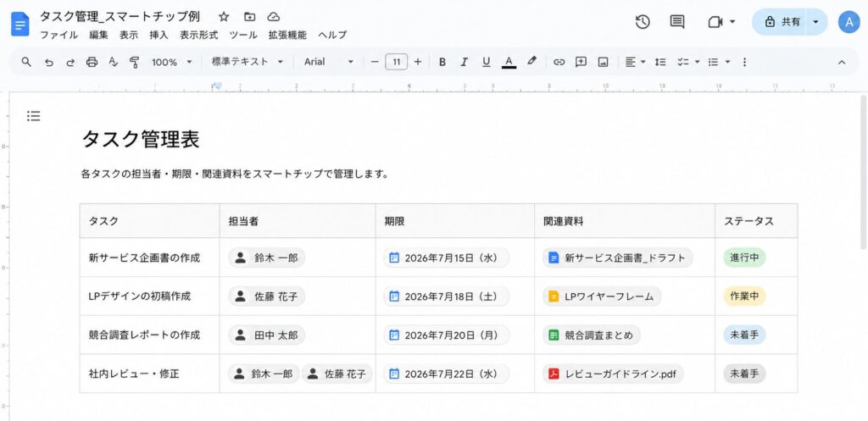Viewport: 868px width, 421px height.
Task: Toggle bold formatting
Action: tap(442, 62)
